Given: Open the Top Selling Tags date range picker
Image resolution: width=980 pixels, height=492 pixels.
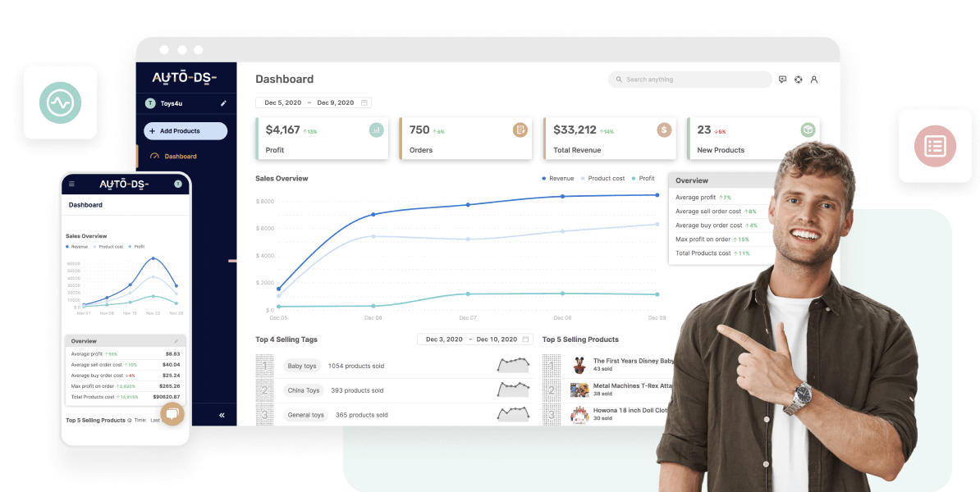Looking at the screenshot, I should (474, 339).
